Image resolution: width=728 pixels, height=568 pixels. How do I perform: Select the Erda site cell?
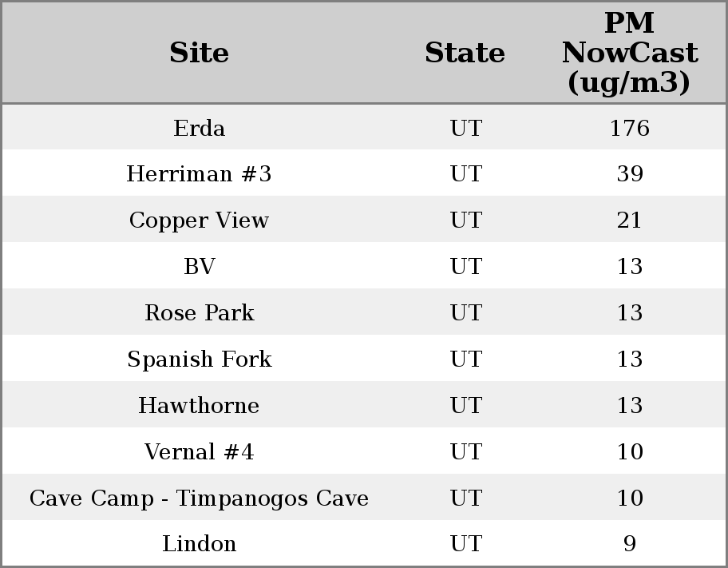(x=199, y=129)
